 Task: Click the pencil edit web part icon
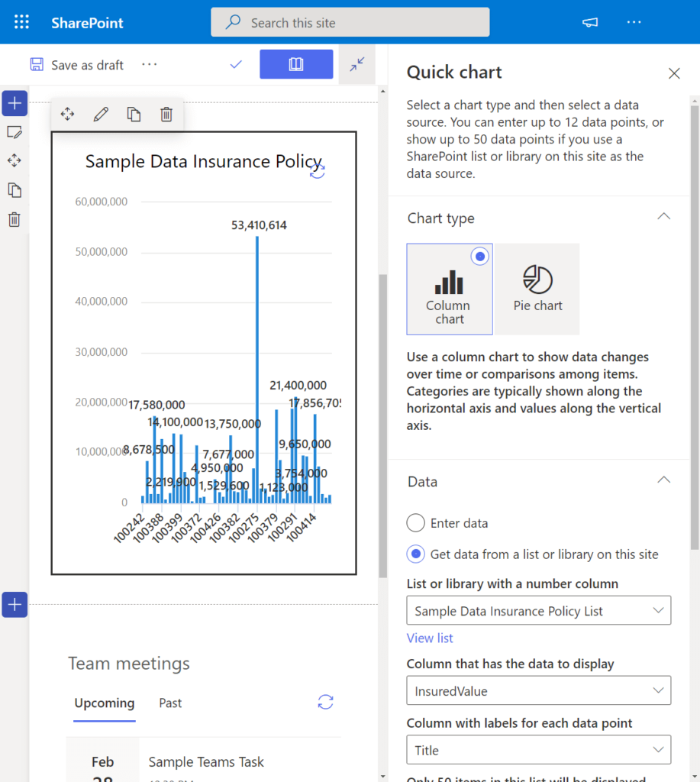[x=101, y=115]
